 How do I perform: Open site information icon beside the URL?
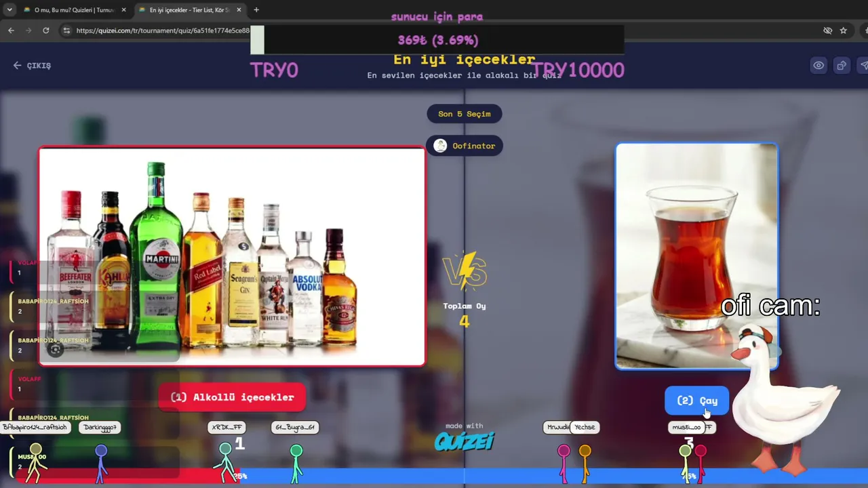(66, 30)
